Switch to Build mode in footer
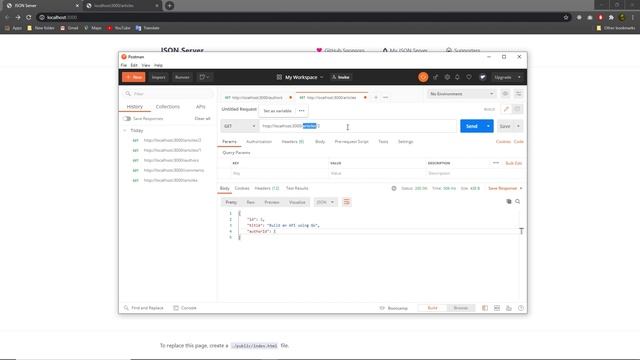 (x=433, y=308)
